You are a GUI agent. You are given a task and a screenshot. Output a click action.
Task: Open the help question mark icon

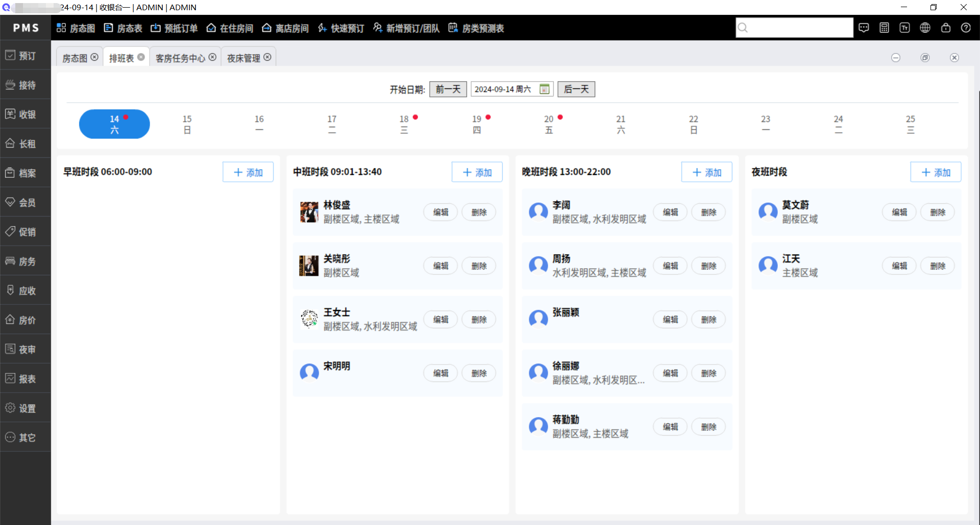(x=966, y=28)
